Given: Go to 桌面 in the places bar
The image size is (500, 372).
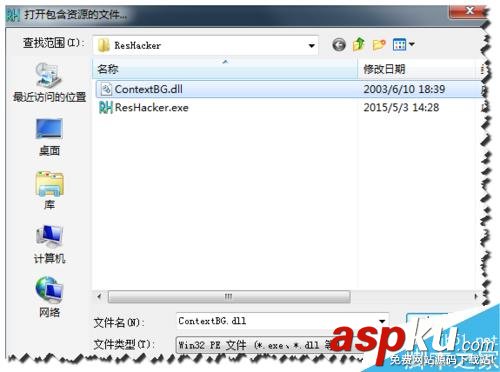Looking at the screenshot, I should pos(49,137).
